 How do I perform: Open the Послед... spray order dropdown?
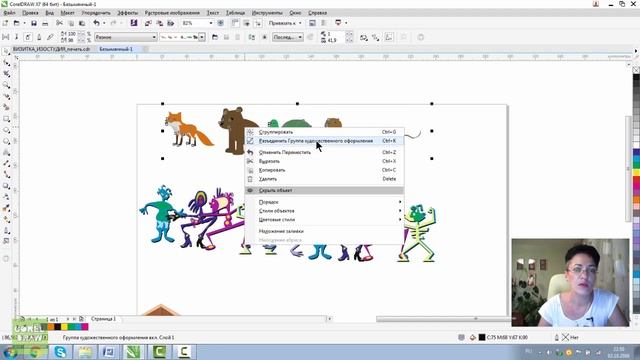[x=288, y=37]
